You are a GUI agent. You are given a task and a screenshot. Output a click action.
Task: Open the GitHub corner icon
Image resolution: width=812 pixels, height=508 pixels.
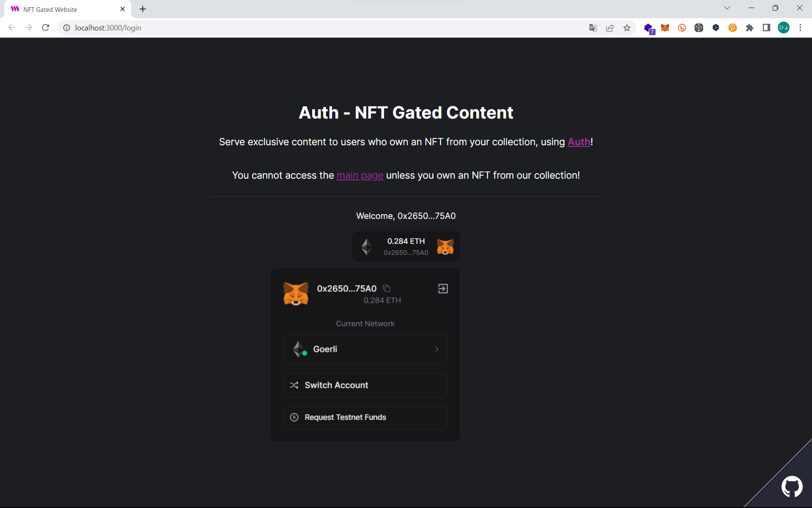pos(791,487)
